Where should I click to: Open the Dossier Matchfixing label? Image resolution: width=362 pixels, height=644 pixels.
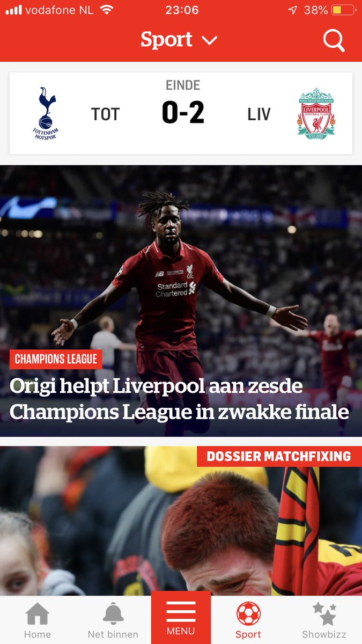279,457
